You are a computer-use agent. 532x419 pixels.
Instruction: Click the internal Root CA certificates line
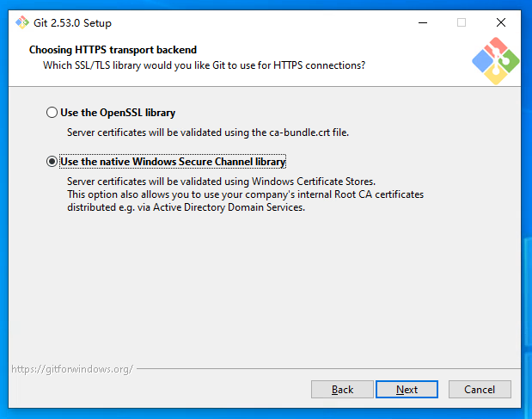(245, 194)
